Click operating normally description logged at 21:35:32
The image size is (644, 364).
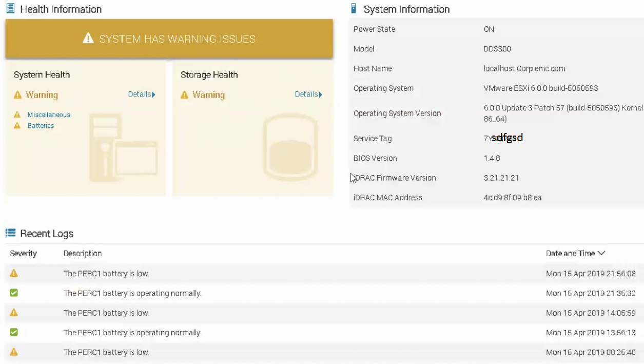pos(132,293)
